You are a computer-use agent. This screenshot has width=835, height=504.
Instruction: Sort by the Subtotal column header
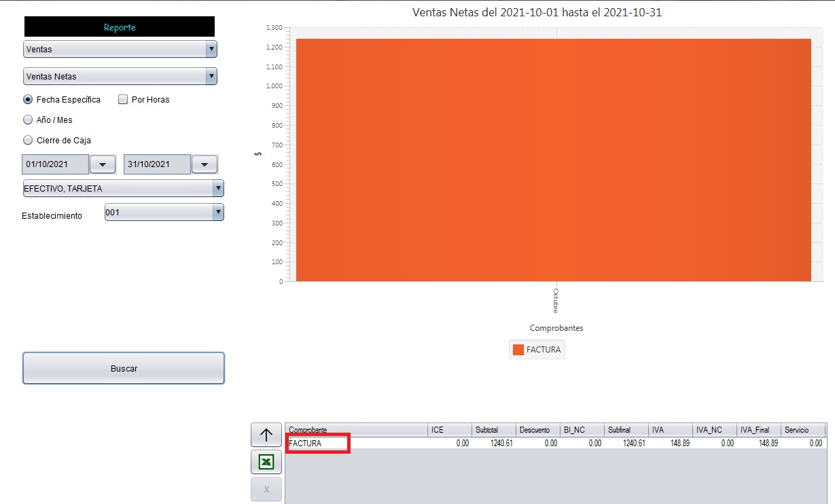coord(494,430)
